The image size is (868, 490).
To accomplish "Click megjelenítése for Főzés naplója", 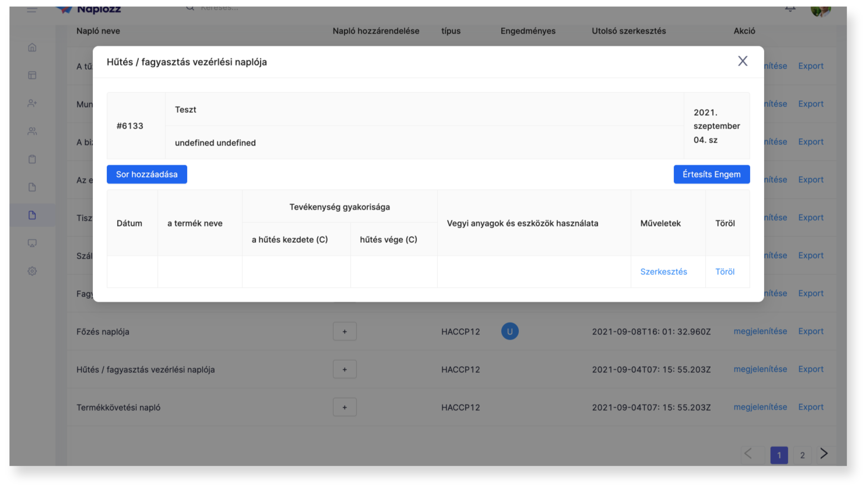I will coord(760,331).
